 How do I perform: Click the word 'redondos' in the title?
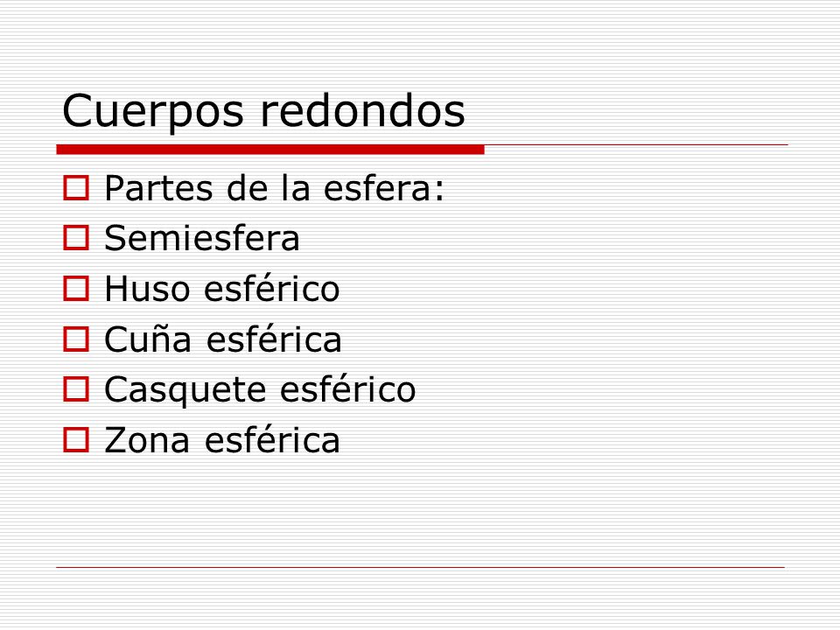click(x=362, y=110)
